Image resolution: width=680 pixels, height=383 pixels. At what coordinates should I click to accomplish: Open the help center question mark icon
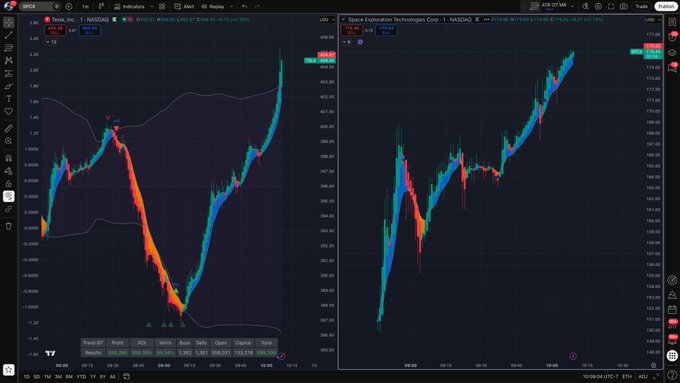(x=672, y=374)
